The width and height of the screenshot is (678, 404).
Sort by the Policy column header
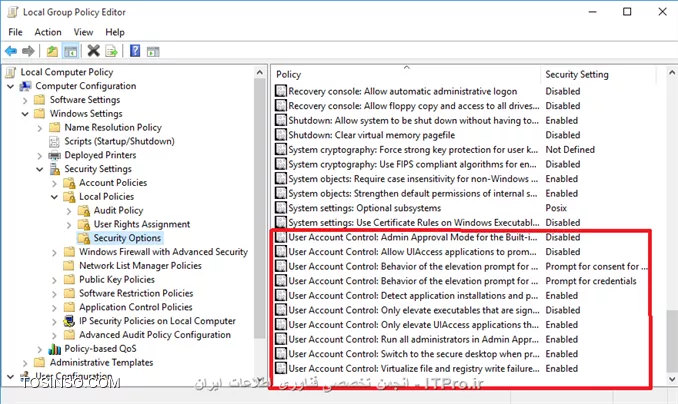click(x=406, y=74)
